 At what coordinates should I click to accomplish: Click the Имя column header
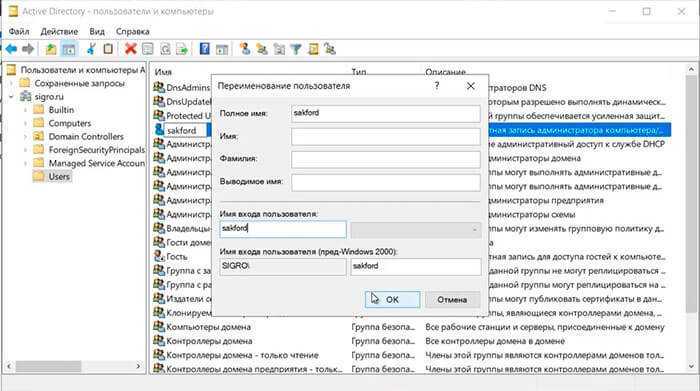[163, 72]
